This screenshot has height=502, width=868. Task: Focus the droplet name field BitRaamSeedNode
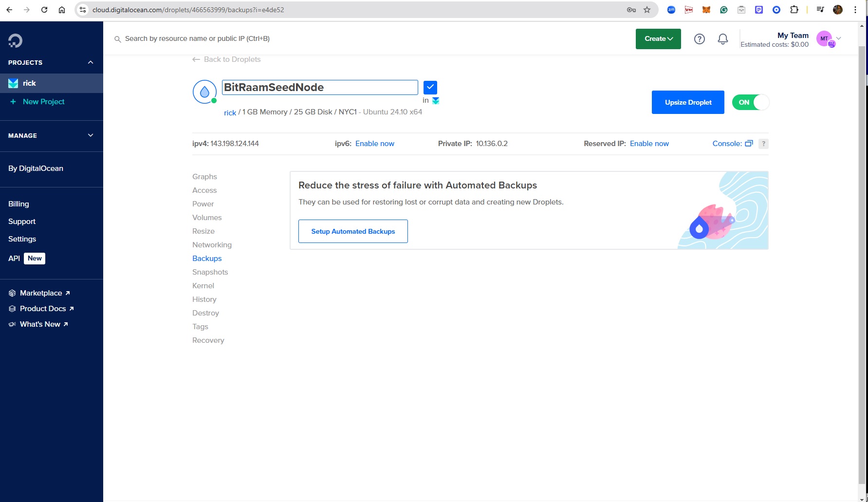point(320,87)
